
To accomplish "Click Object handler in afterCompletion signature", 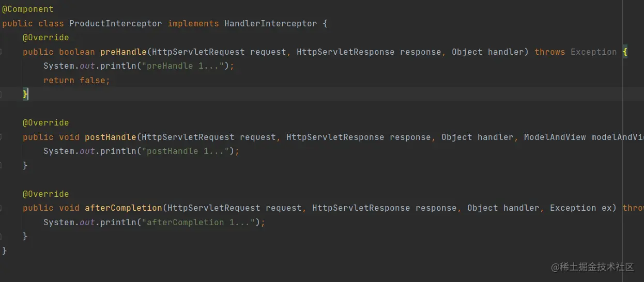I will tap(503, 208).
